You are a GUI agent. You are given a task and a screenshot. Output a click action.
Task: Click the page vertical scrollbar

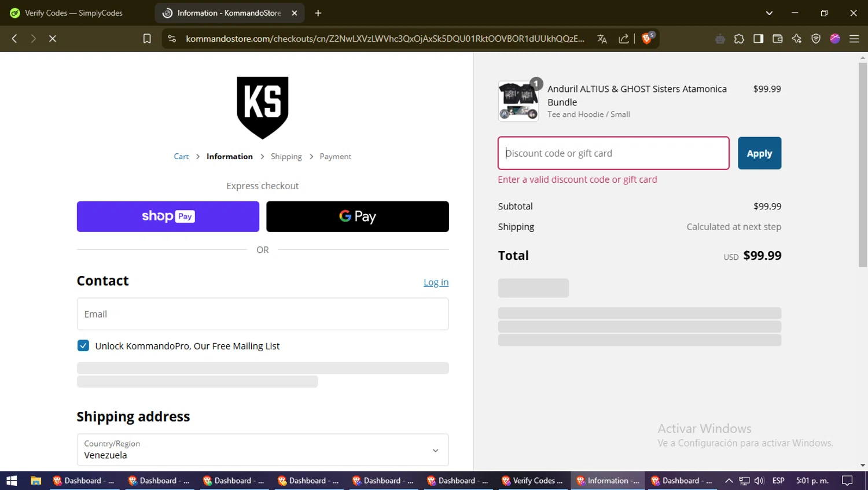coord(863,165)
